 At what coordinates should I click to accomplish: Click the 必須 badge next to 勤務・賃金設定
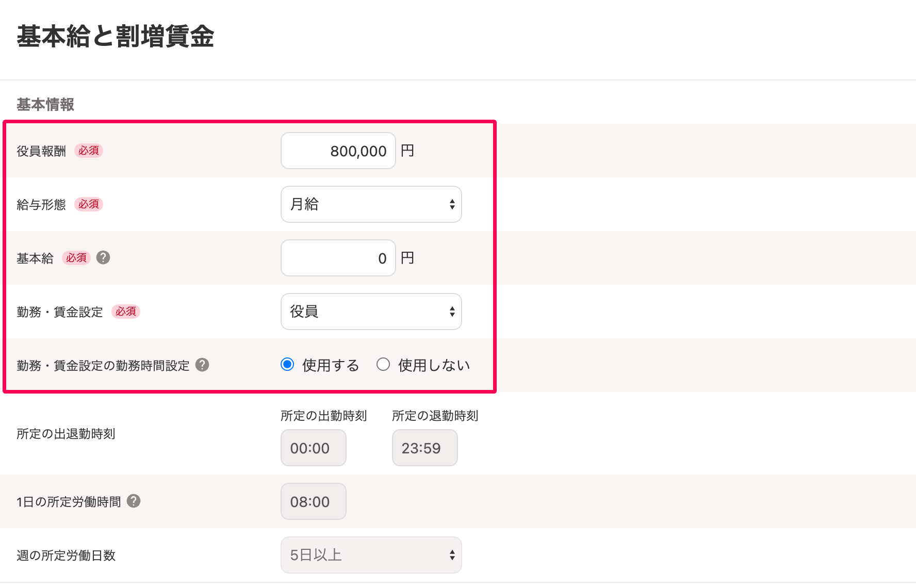(126, 312)
